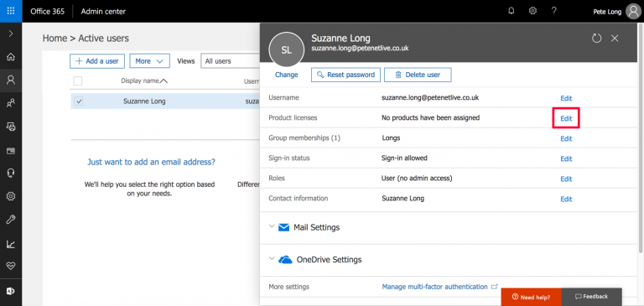Click 'Sign-in allowed' value
The width and height of the screenshot is (644, 306).
point(404,158)
